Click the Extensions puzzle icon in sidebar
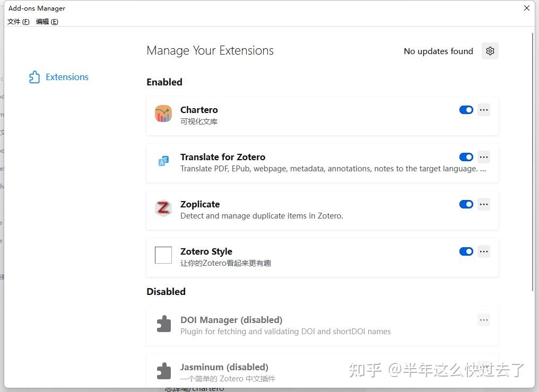Viewport: 539px width, 392px height. pyautogui.click(x=34, y=76)
